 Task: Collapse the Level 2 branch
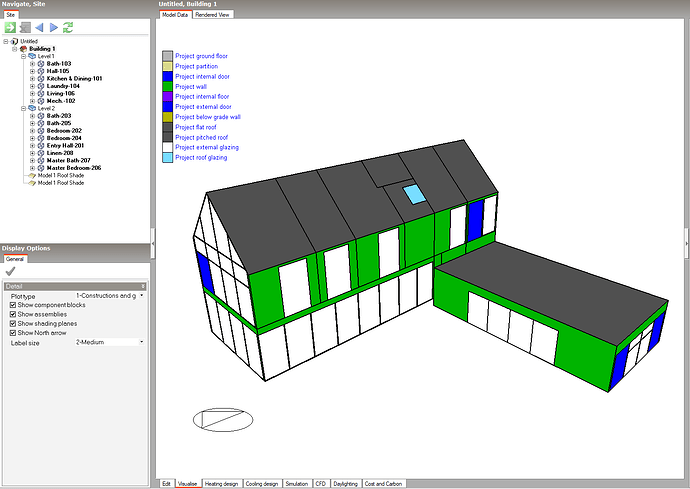[23, 108]
